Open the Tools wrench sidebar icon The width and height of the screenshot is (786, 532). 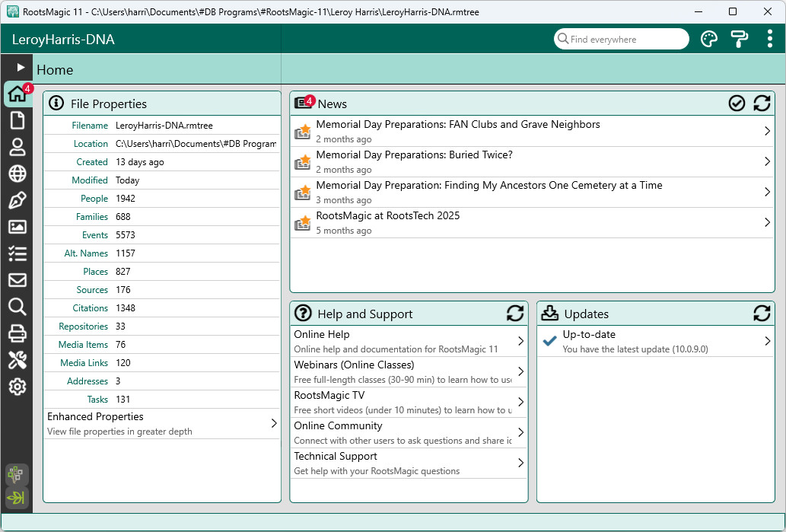[x=18, y=360]
